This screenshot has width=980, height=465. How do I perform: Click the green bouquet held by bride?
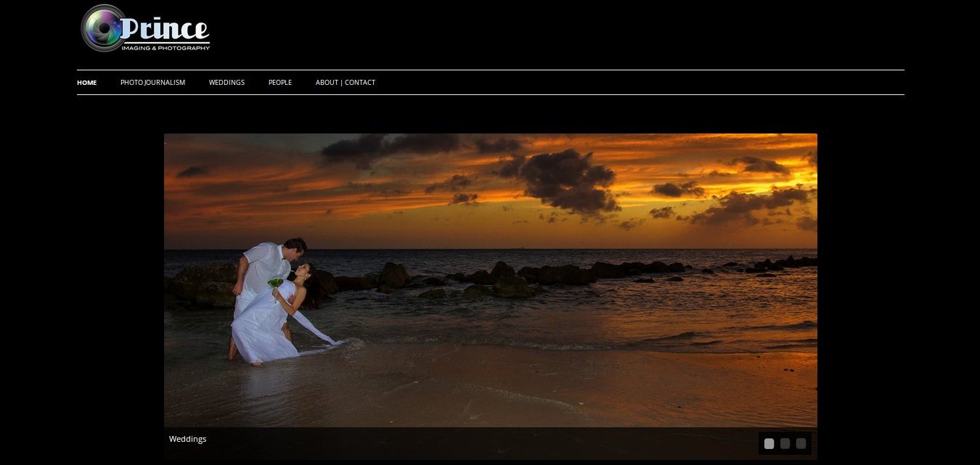276,282
